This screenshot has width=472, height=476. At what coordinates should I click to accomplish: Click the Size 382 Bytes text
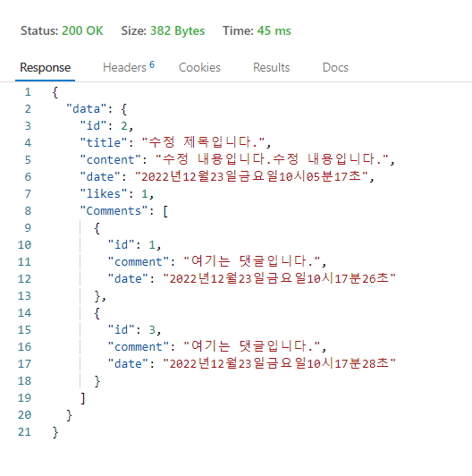point(163,30)
